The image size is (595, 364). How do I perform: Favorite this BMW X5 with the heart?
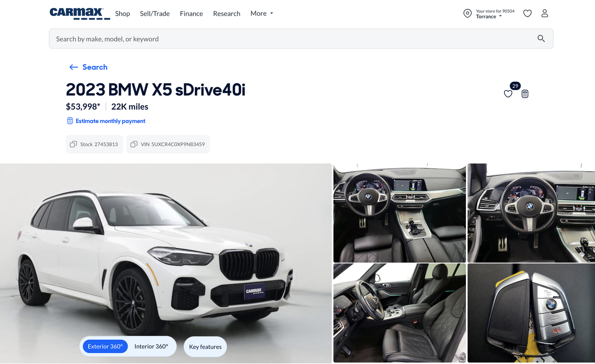pyautogui.click(x=508, y=94)
